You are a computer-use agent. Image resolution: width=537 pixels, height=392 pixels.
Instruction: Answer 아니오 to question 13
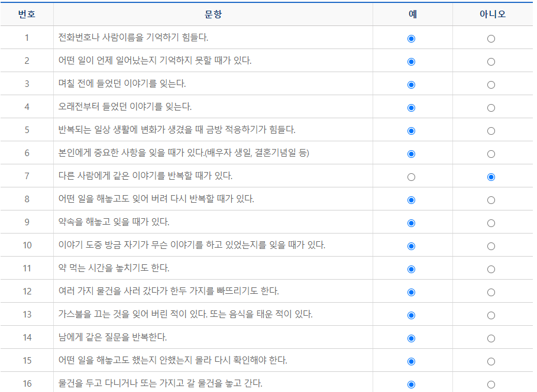(x=491, y=315)
